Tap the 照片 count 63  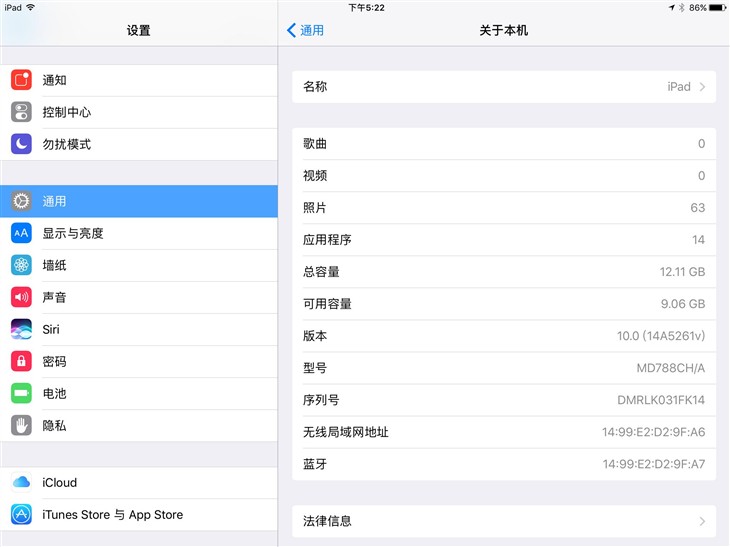coord(697,208)
